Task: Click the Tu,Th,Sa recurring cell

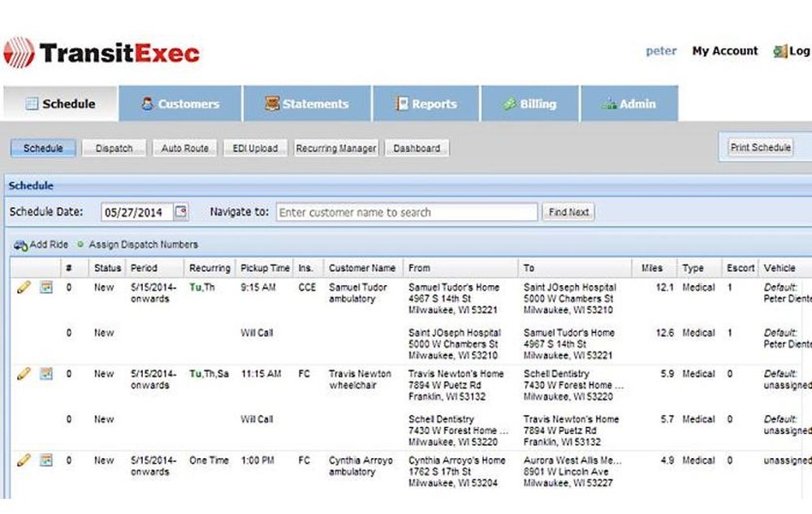Action: [x=209, y=374]
